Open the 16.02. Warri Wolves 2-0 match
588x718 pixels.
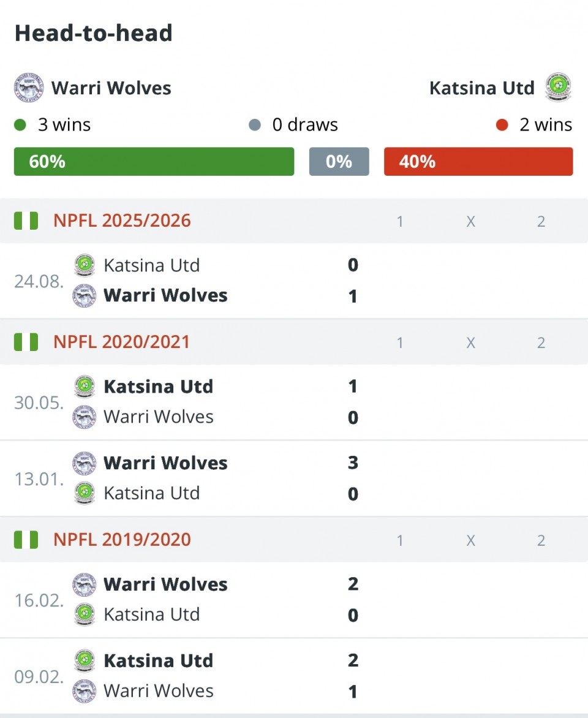pyautogui.click(x=214, y=600)
